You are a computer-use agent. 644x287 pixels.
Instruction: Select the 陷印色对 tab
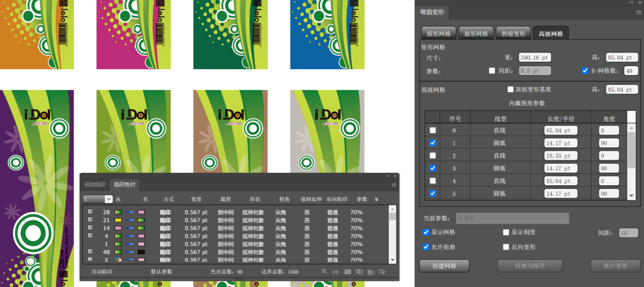tap(125, 185)
